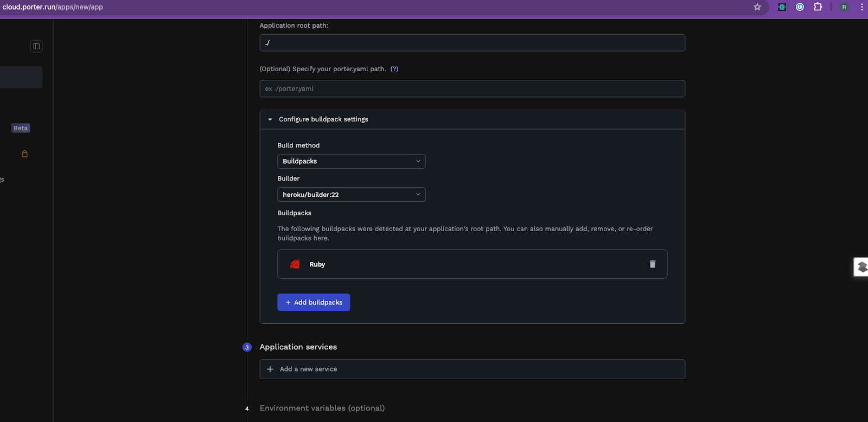Click Environment variables (optional) heading
The image size is (868, 422).
click(x=322, y=408)
